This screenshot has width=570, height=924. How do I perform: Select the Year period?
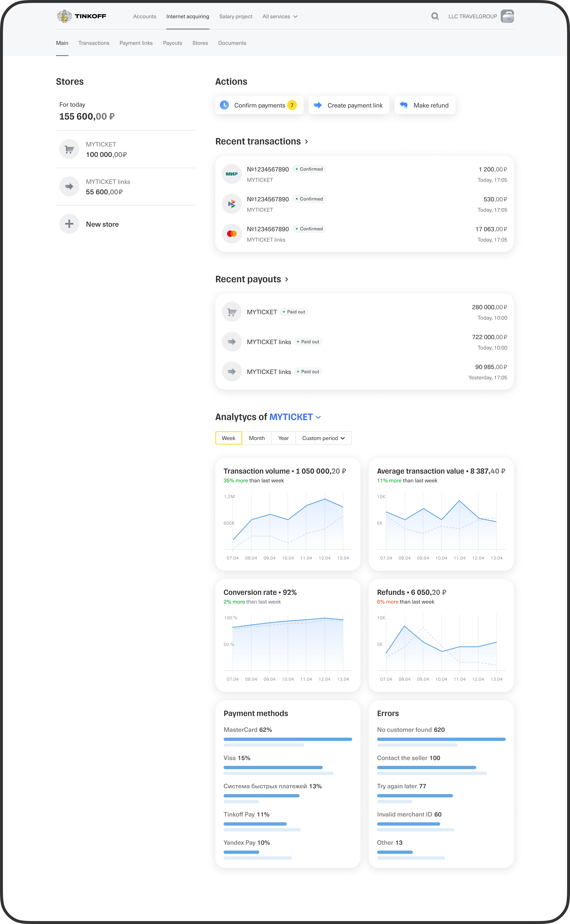click(x=283, y=438)
